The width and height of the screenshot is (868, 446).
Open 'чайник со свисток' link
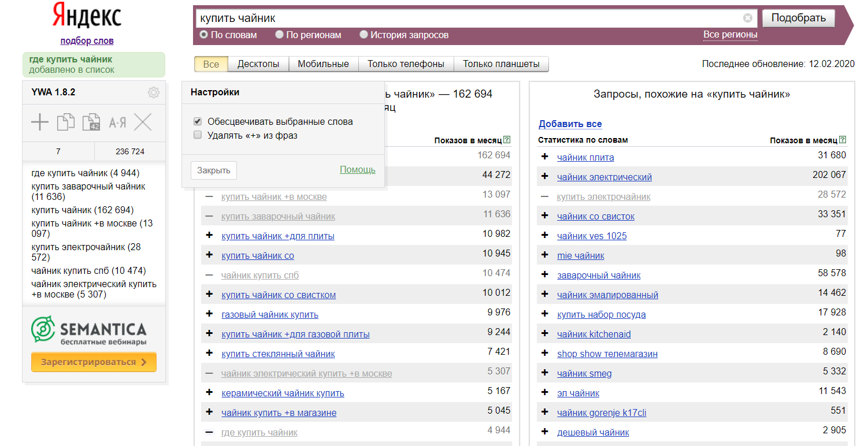pyautogui.click(x=596, y=216)
